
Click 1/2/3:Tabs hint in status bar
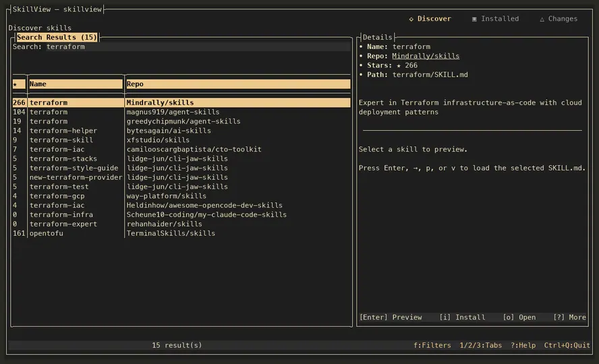pos(480,345)
